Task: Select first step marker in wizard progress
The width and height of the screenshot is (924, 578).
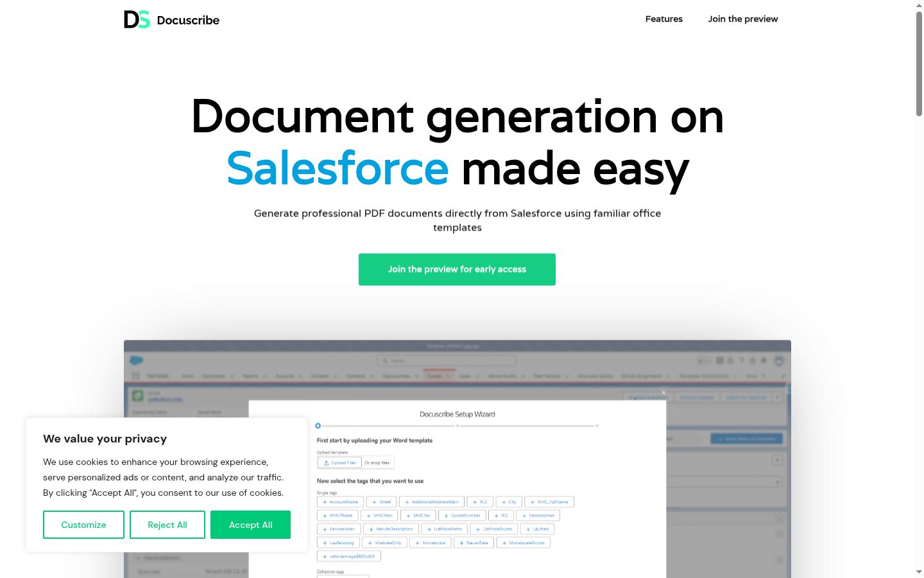Action: 318,426
